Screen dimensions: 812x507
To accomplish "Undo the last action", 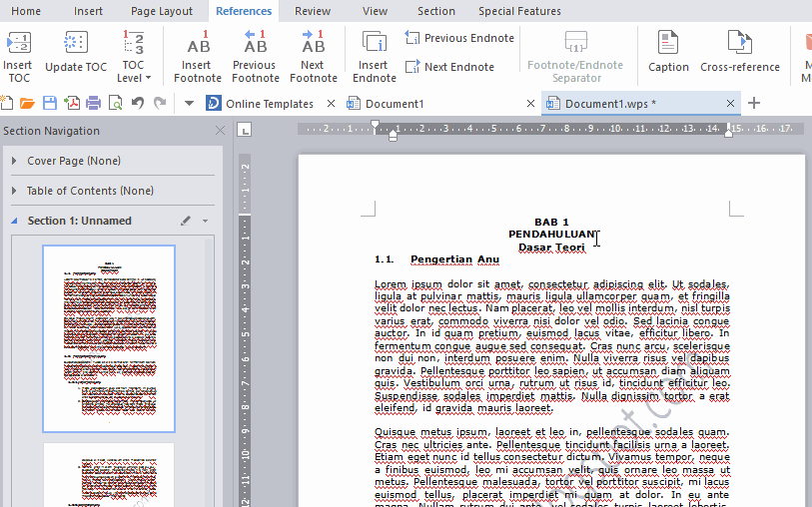I will 137,103.
